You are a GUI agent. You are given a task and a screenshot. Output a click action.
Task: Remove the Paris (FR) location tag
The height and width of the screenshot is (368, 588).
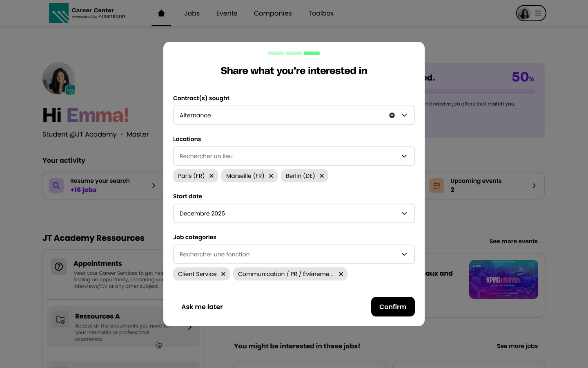(212, 176)
